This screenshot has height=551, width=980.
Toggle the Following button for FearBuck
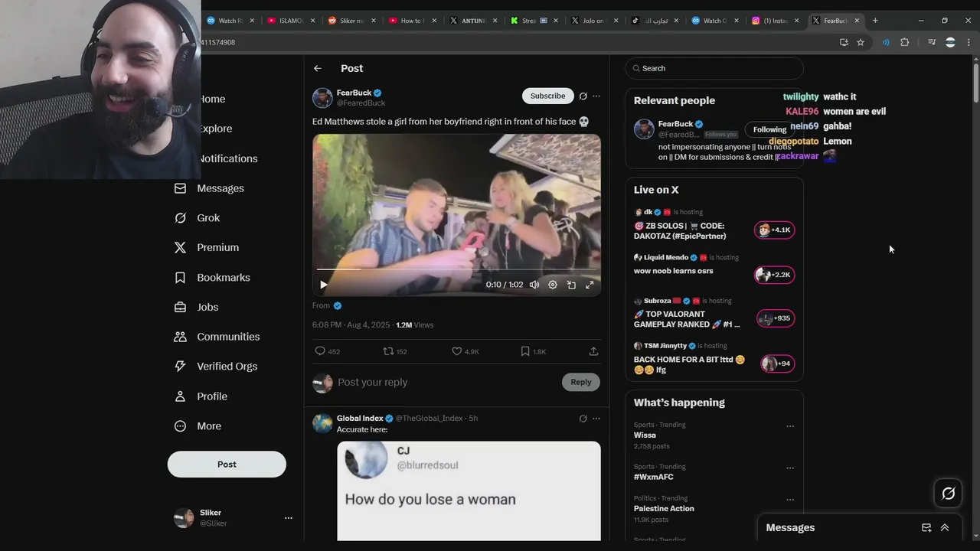[769, 129]
